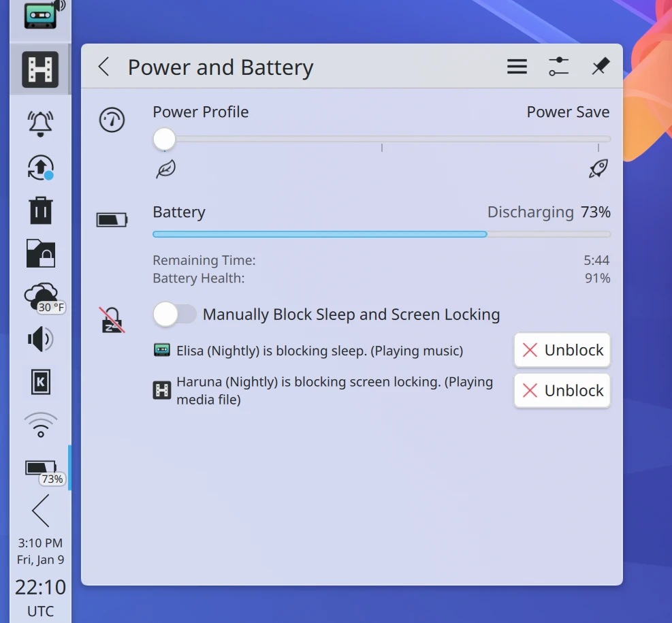Screen dimensions: 672x623
Task: Pin the Power and Battery popup open
Action: [600, 66]
